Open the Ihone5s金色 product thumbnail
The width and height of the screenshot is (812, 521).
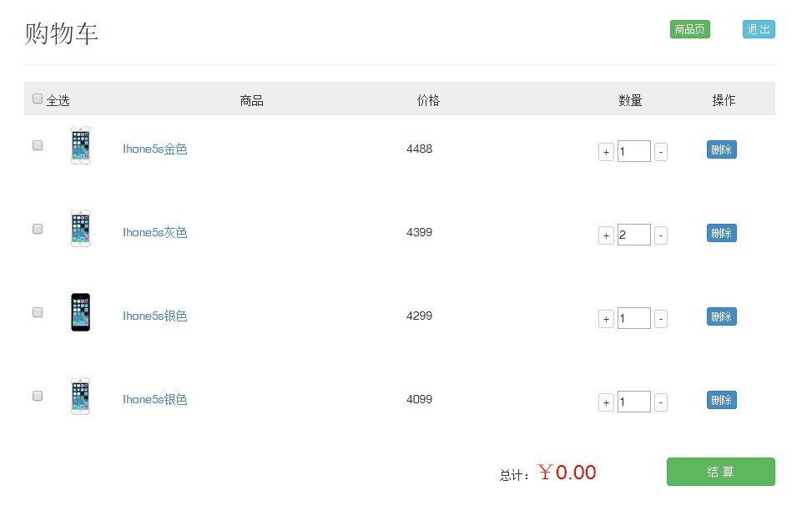click(x=80, y=145)
